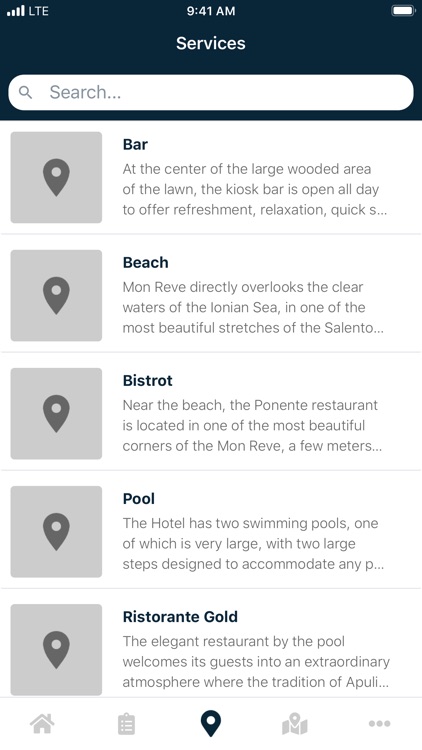
Task: Open the Ristorante Gold service title
Action: 180,617
